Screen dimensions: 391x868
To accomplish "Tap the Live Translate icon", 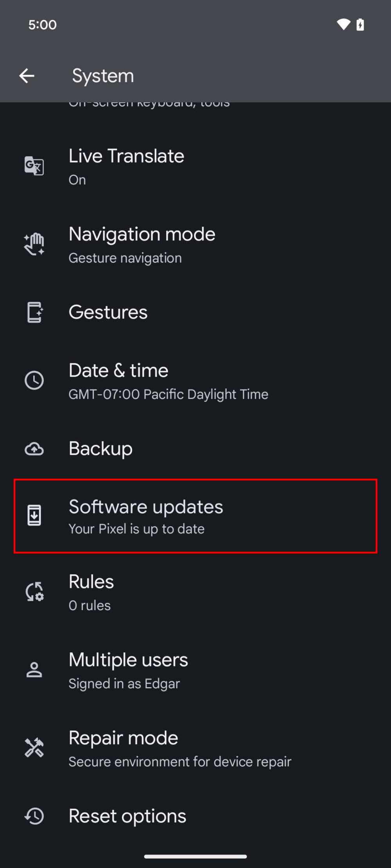I will click(34, 166).
